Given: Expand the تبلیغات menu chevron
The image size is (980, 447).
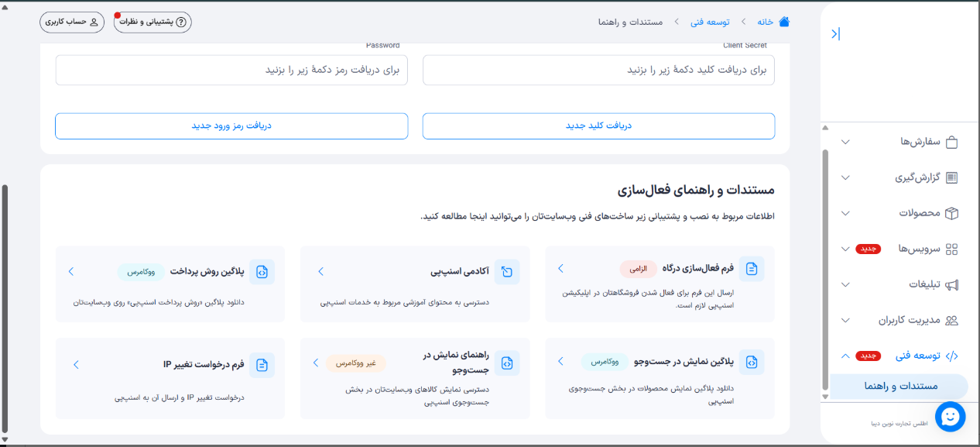Looking at the screenshot, I should click(x=845, y=284).
